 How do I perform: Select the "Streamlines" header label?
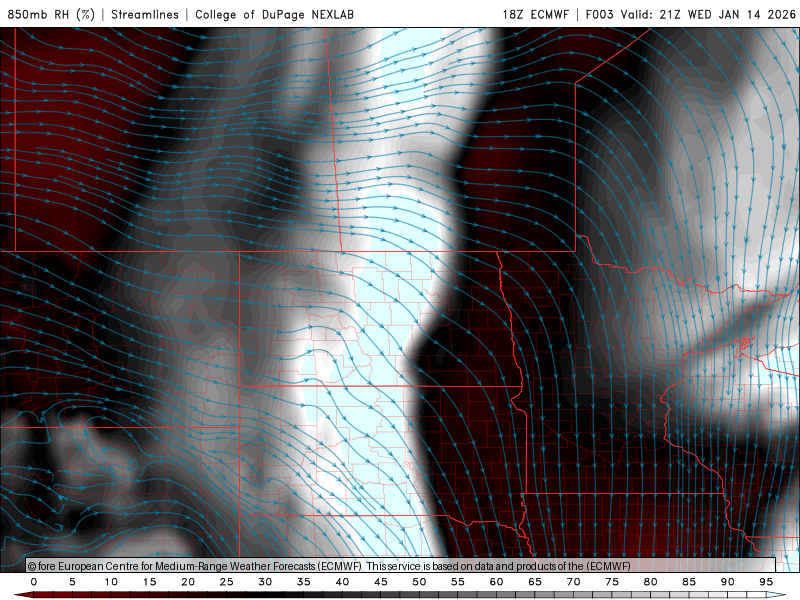(x=145, y=14)
